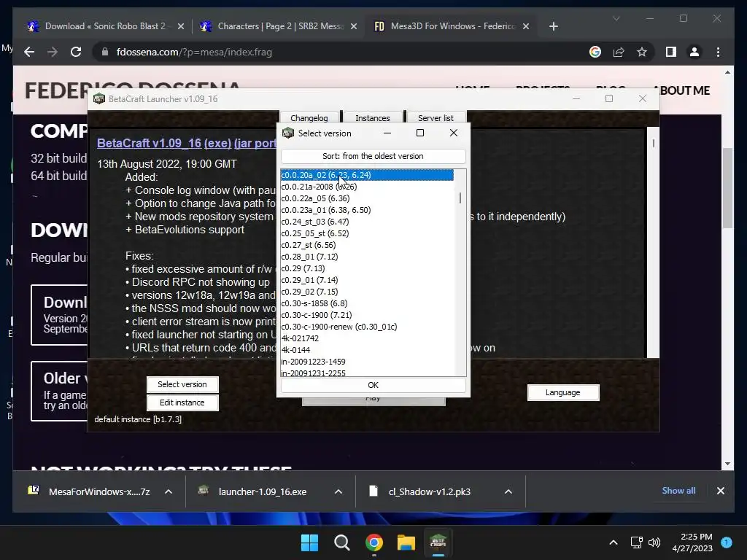This screenshot has height=560, width=747.
Task: Select version c0.29_02 (7.15)
Action: pyautogui.click(x=367, y=292)
